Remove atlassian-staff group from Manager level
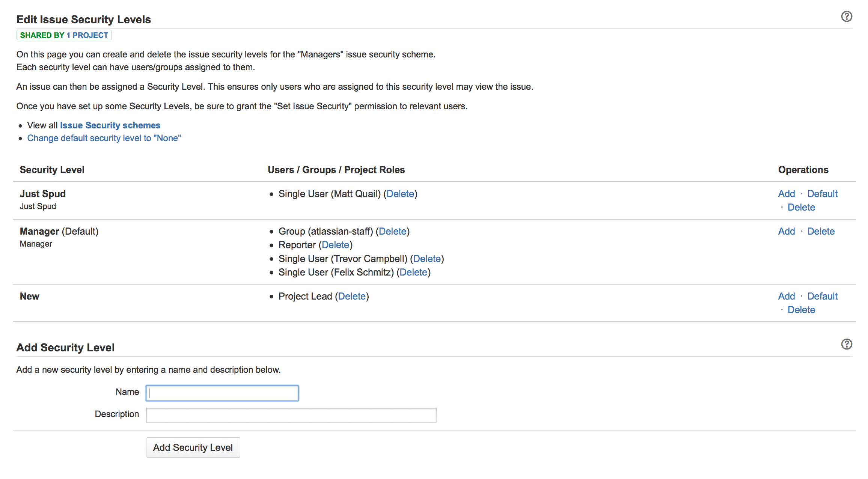 pos(392,231)
